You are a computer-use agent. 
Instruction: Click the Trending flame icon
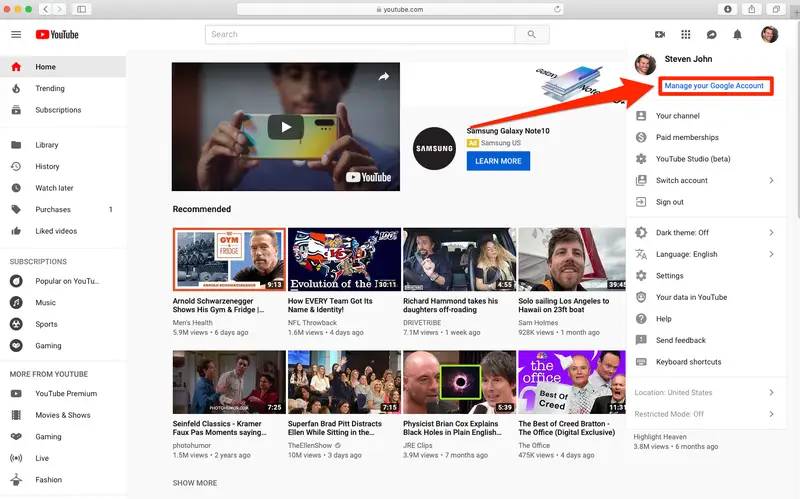pyautogui.click(x=16, y=88)
